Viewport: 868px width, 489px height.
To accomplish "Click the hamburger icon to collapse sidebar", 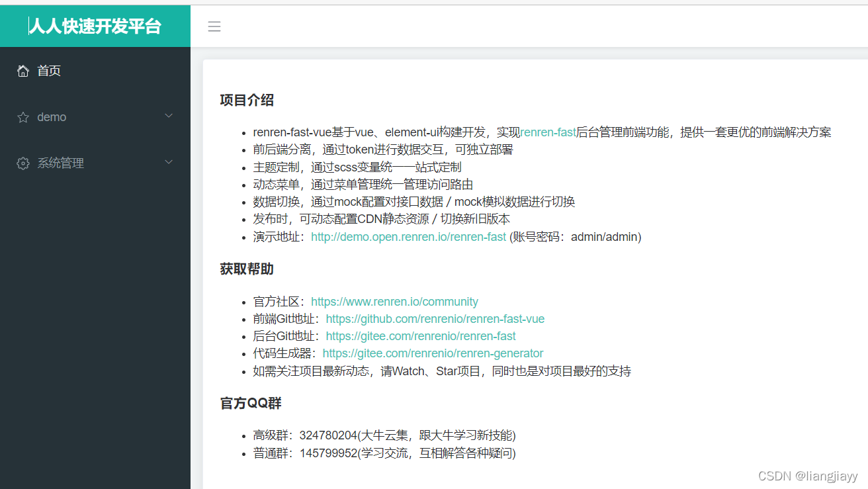I will point(214,26).
